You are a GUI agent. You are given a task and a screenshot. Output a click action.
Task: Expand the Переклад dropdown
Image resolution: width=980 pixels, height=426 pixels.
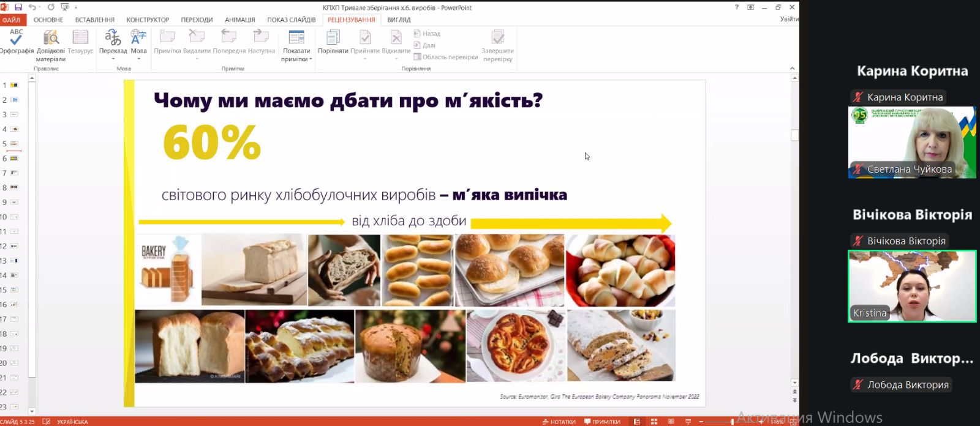click(113, 59)
